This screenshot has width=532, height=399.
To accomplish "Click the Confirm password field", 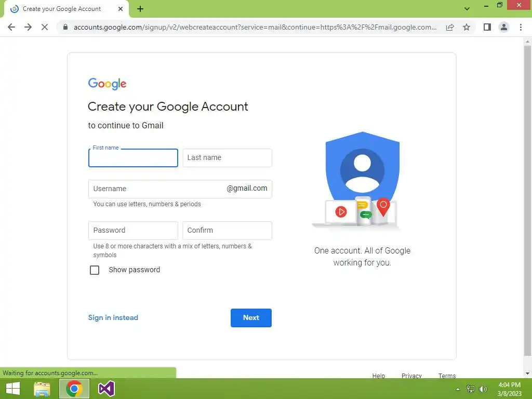I will coord(228,231).
